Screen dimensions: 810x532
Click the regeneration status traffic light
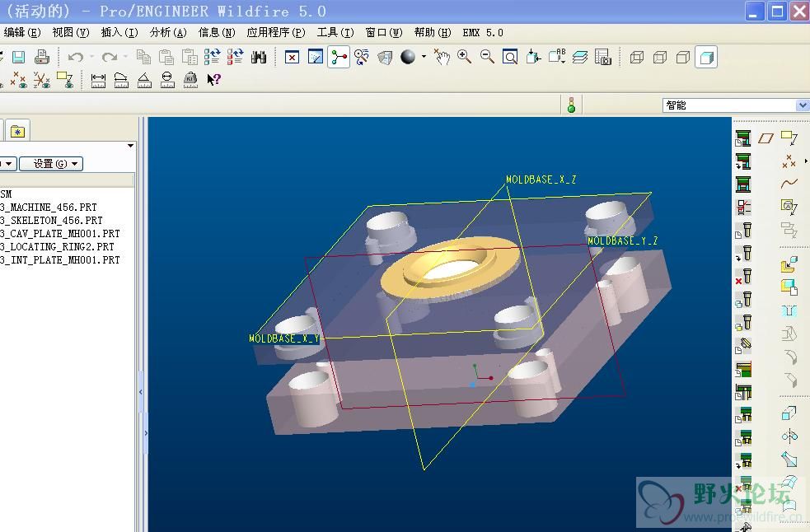click(x=571, y=105)
